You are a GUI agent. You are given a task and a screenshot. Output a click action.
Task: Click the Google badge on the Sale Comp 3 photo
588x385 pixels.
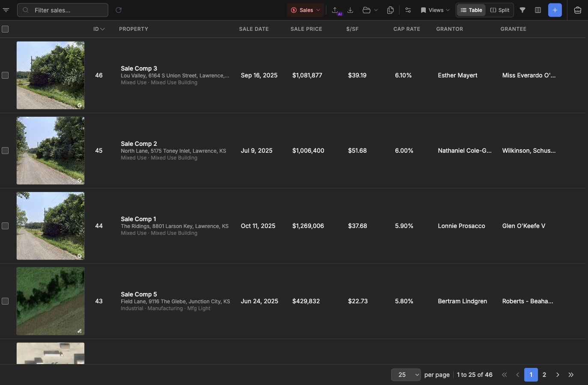click(x=80, y=105)
